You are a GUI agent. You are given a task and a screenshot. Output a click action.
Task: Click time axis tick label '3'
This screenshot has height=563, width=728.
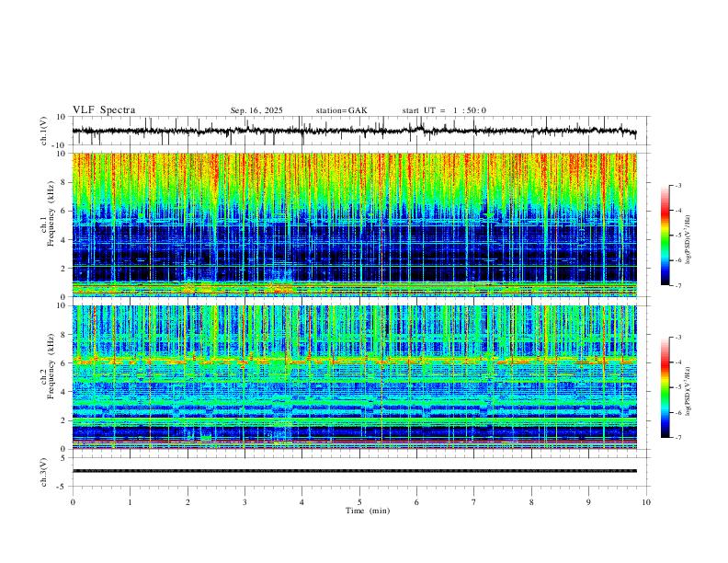(x=245, y=502)
